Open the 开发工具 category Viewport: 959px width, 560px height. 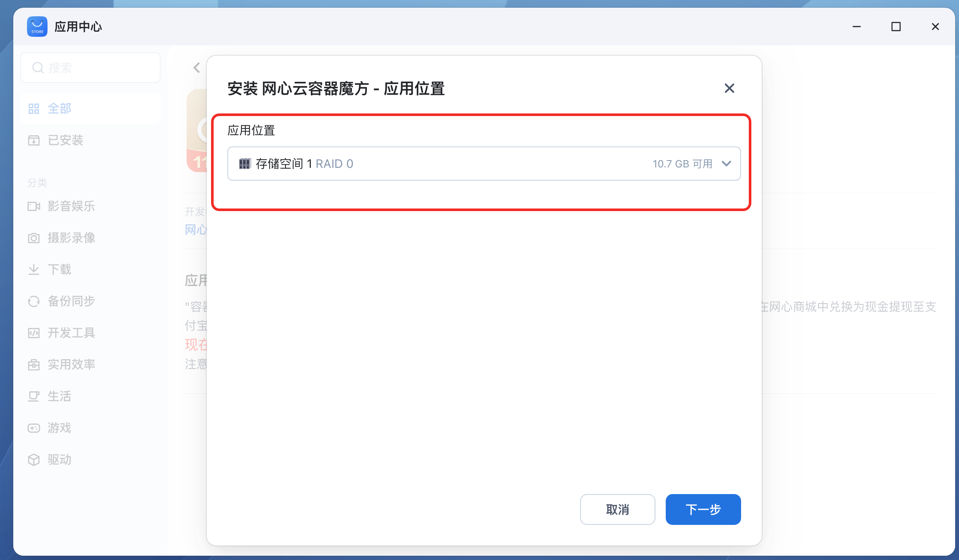(90, 333)
